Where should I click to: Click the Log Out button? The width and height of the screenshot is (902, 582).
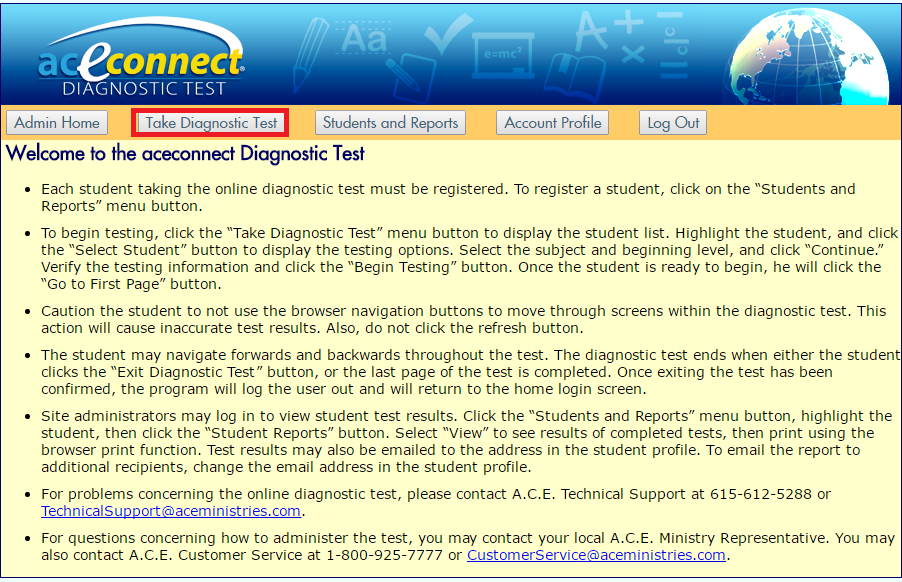[673, 122]
